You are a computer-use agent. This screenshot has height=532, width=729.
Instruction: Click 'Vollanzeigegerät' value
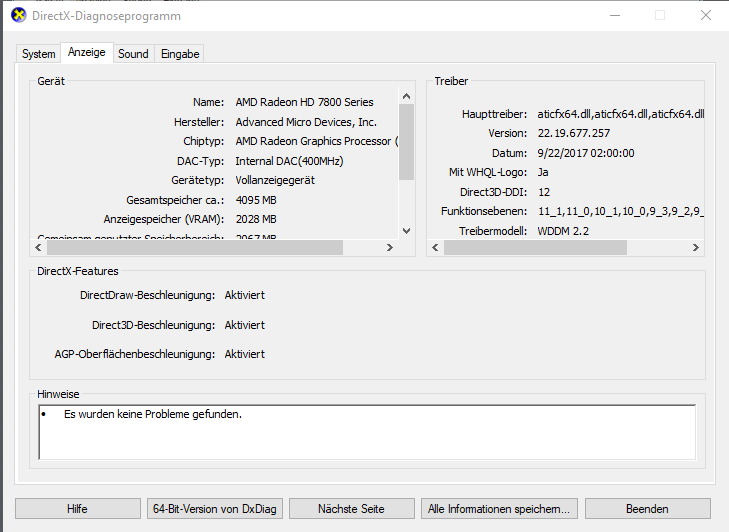(x=275, y=180)
